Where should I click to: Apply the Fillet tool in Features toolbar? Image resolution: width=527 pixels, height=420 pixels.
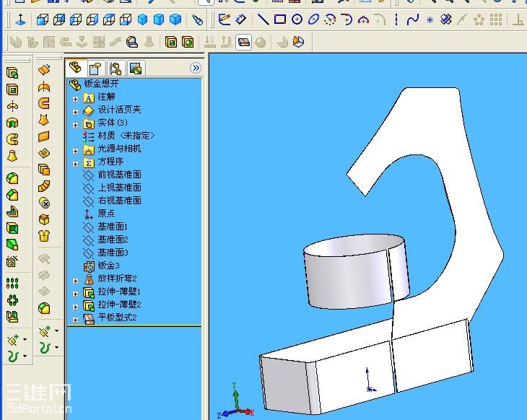tap(12, 178)
